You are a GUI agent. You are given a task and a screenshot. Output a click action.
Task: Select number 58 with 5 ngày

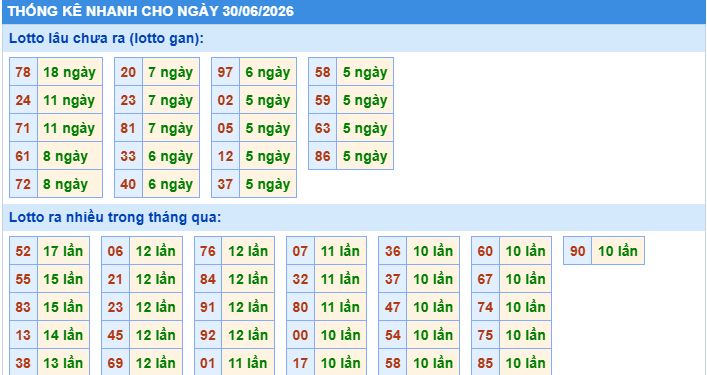322,72
